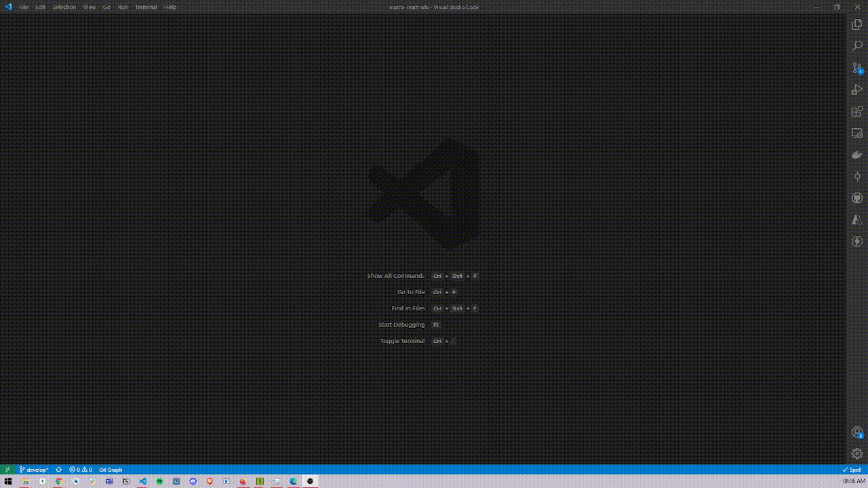
Task: Switch to VS Code taskbar icon
Action: [x=143, y=481]
